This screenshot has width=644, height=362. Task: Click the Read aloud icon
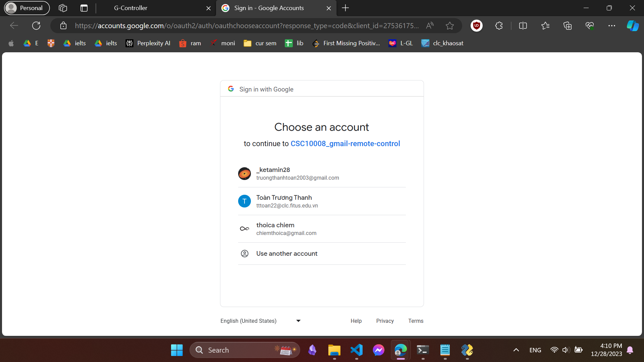coord(430,25)
